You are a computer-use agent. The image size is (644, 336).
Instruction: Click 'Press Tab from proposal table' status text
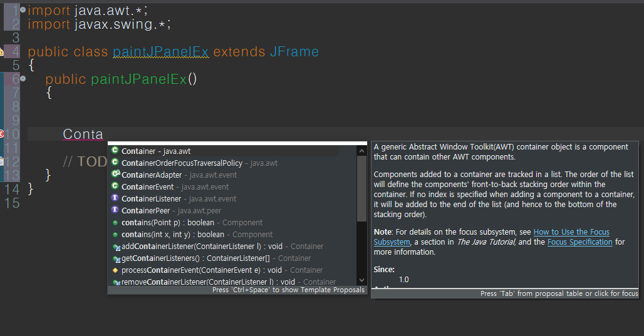559,293
